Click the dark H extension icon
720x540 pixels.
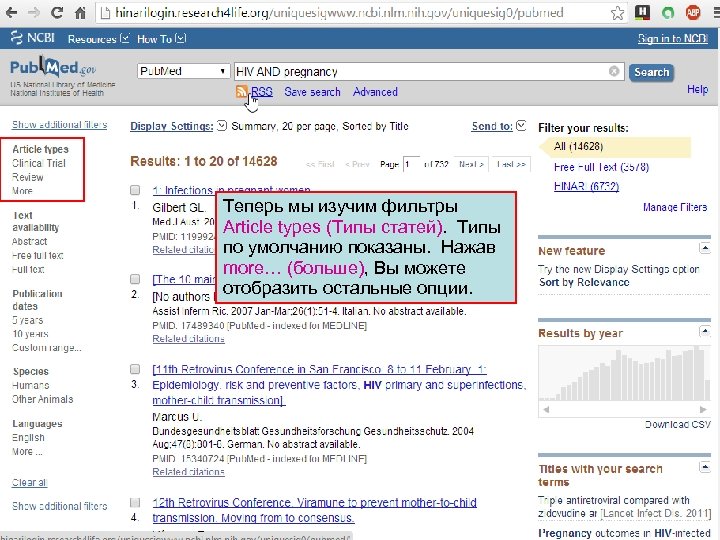tap(642, 12)
